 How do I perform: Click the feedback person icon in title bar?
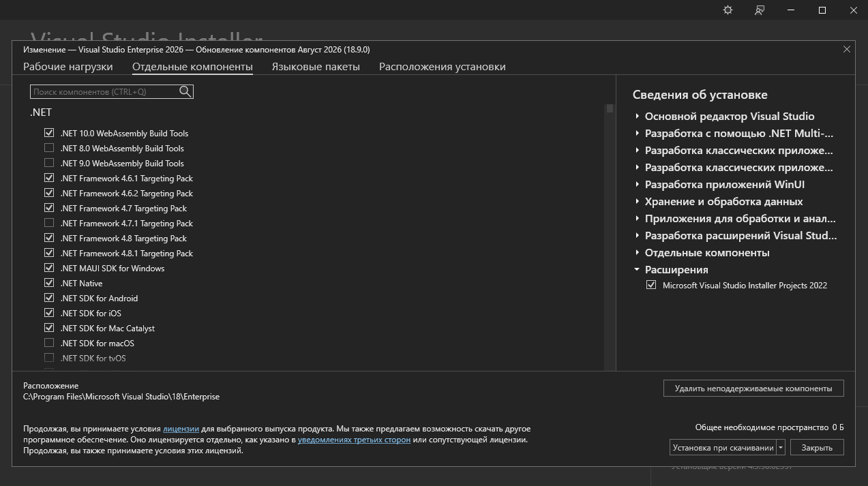(x=760, y=10)
